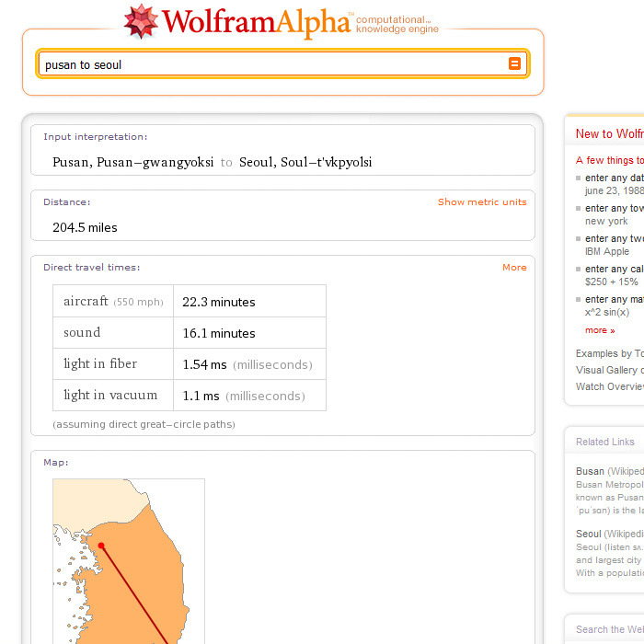This screenshot has width=644, height=644.
Task: Click the red 'more »' link in sidebar
Action: tap(600, 330)
